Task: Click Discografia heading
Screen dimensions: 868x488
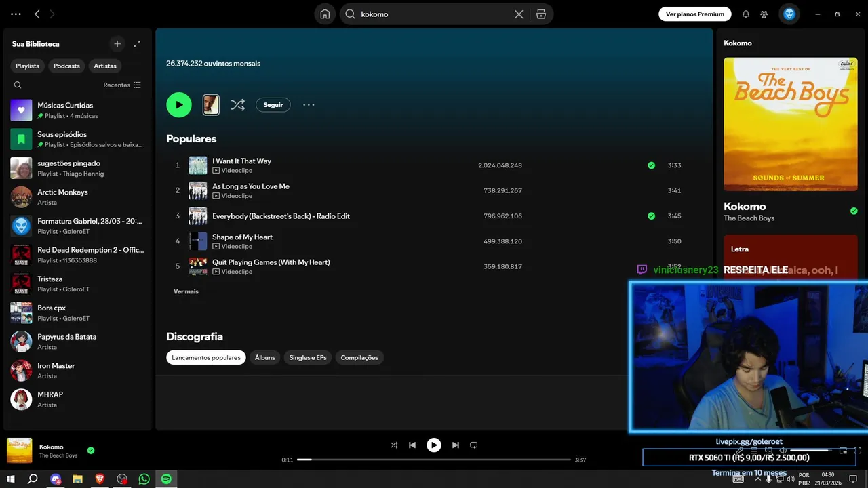Action: [x=195, y=336]
